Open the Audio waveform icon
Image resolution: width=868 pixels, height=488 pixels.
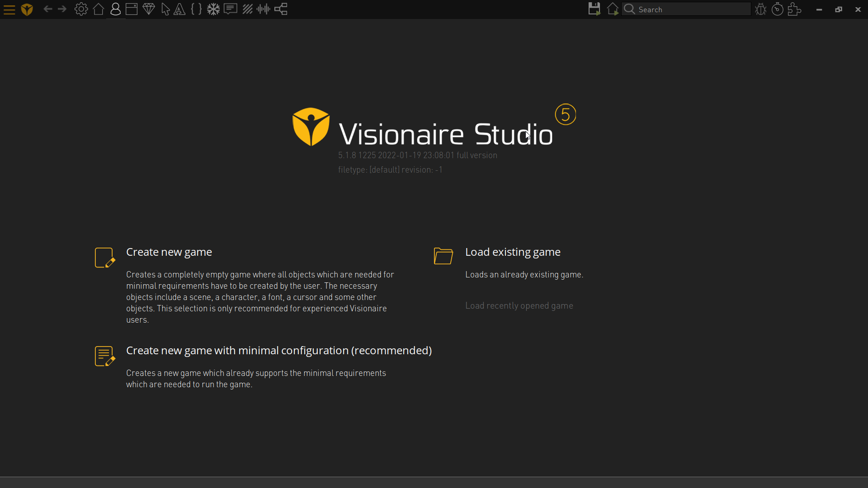pyautogui.click(x=264, y=9)
